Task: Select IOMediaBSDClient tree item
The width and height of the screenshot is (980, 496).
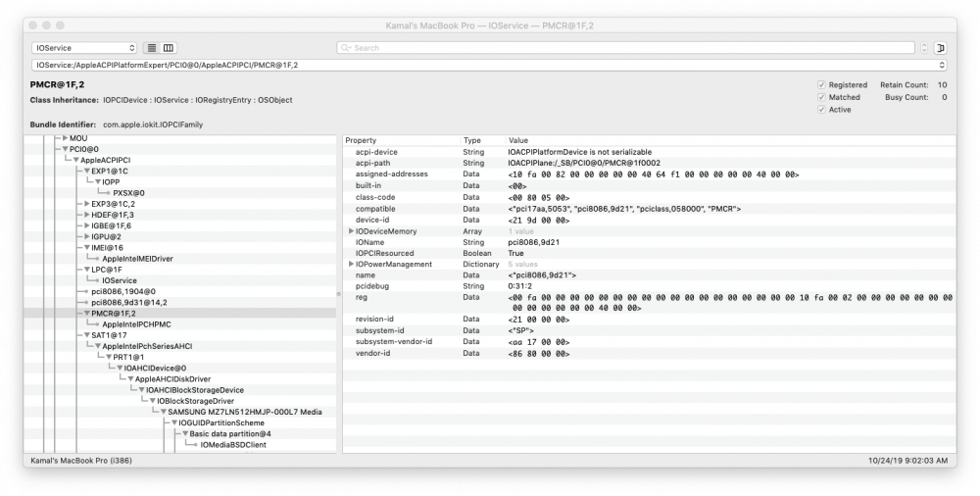Action: tap(233, 445)
